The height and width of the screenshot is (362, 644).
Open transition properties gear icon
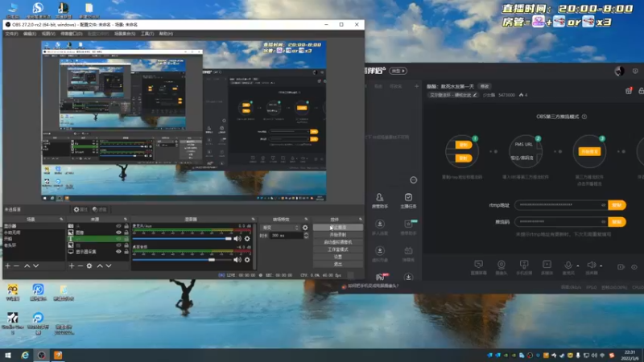(x=305, y=228)
